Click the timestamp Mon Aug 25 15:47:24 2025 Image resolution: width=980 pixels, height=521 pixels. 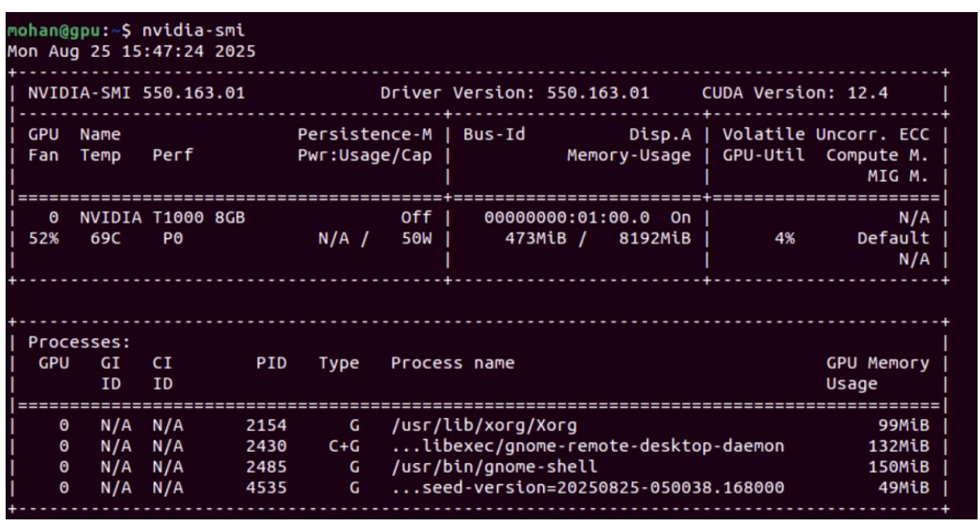[131, 51]
